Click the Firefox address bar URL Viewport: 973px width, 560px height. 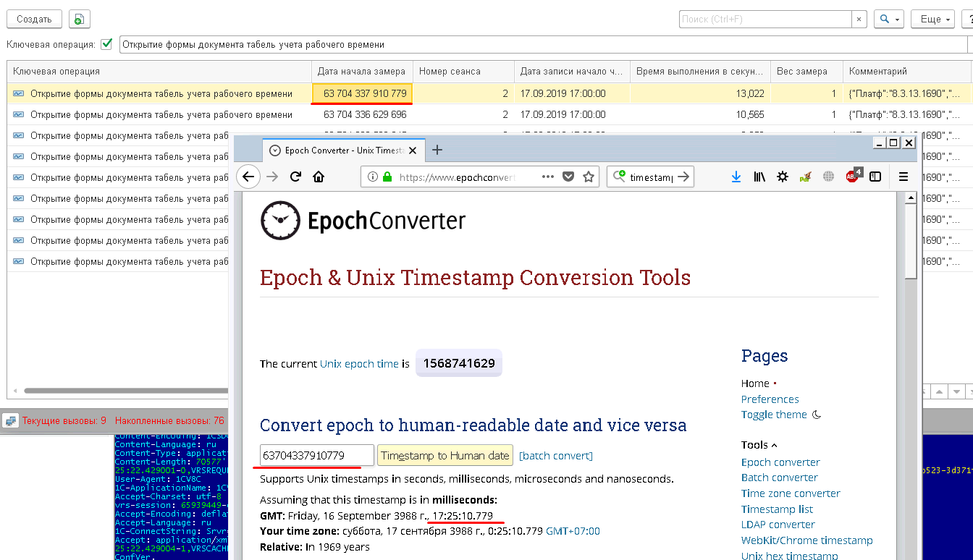pos(457,177)
